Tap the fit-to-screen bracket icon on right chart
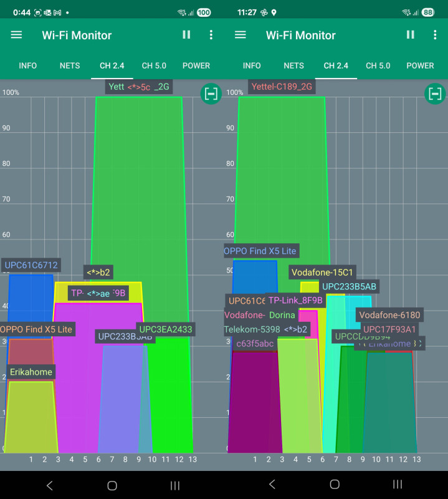This screenshot has height=499, width=448. (435, 94)
